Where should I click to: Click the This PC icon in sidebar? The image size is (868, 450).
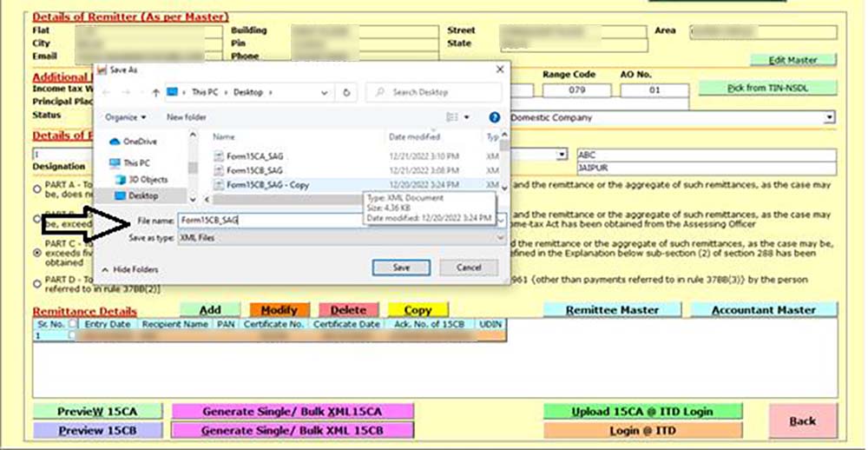pos(115,162)
